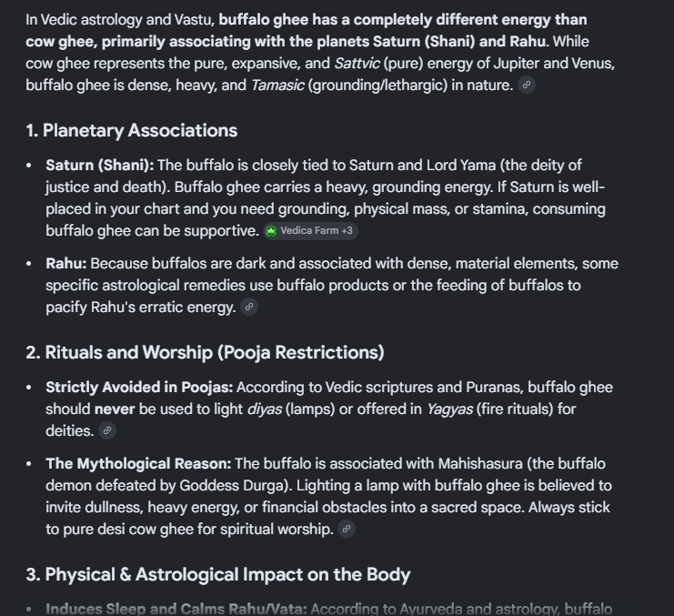Click the green Vedica Farm logo icon

[x=271, y=231]
